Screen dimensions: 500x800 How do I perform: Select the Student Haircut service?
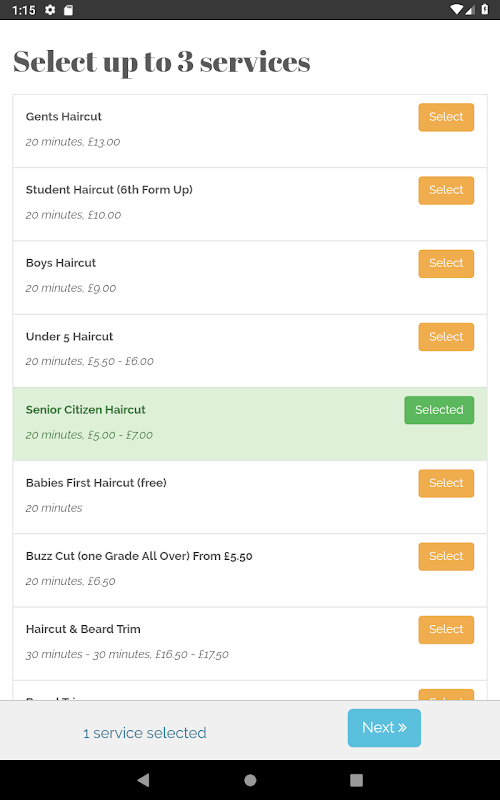(x=446, y=190)
